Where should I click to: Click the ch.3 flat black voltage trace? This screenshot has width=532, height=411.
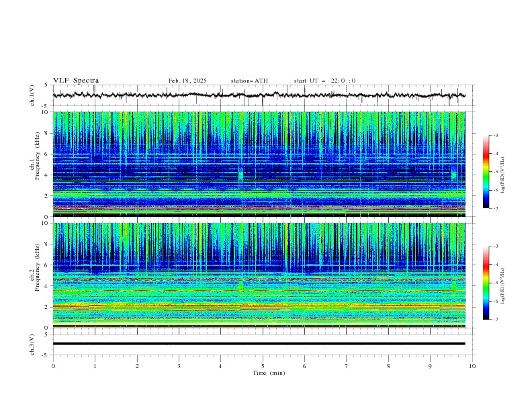tap(259, 344)
